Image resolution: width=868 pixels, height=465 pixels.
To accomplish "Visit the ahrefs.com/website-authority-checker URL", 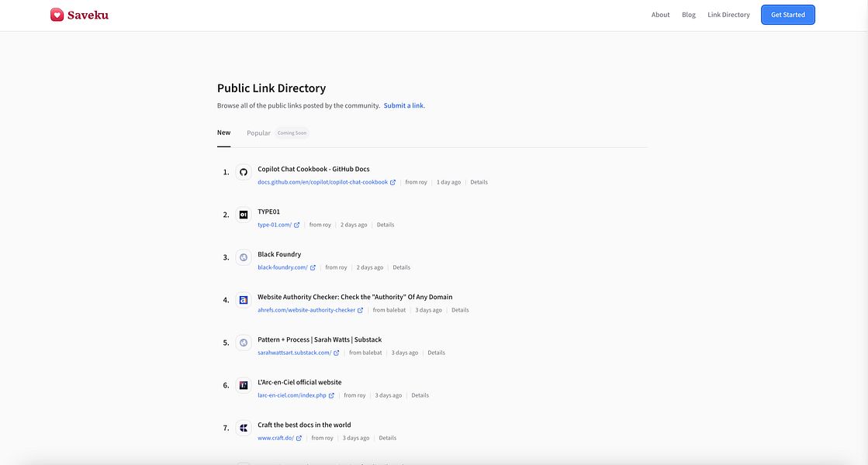I will (x=306, y=310).
